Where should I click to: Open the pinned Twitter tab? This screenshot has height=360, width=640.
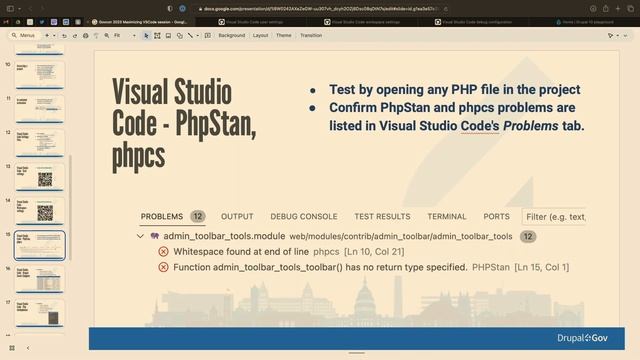[42, 22]
